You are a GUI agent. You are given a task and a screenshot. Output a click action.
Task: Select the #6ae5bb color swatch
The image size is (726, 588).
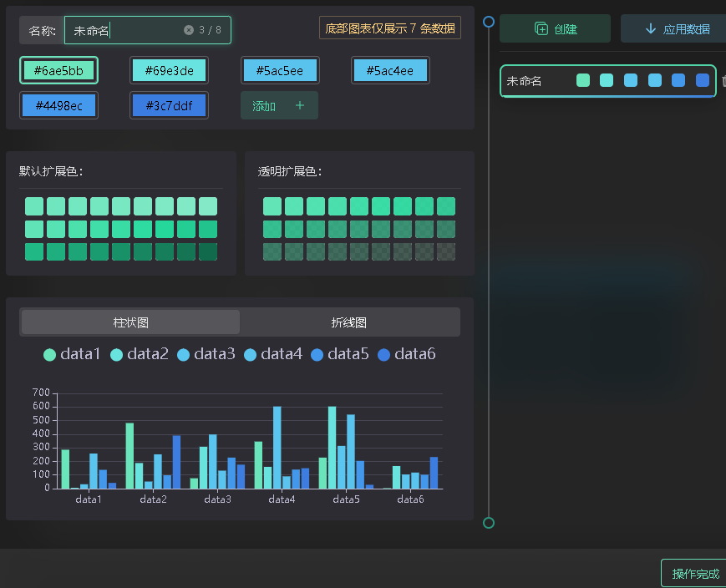click(x=58, y=71)
